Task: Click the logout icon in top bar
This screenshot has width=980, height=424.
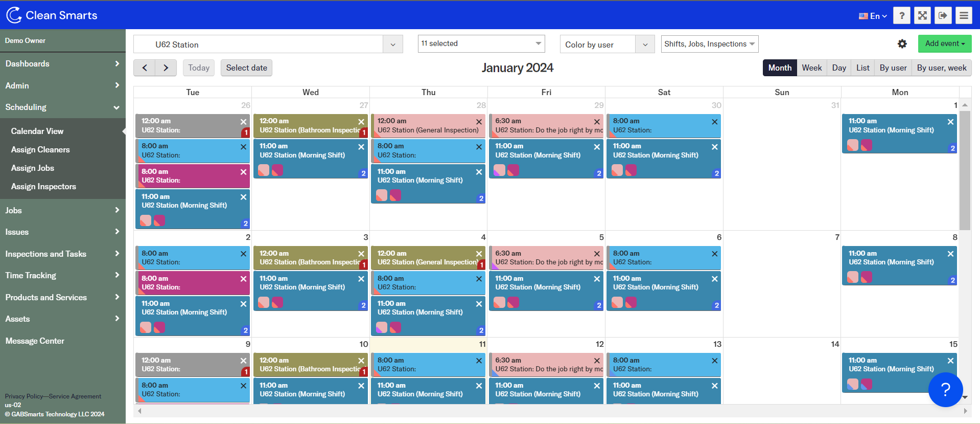Action: tap(943, 16)
